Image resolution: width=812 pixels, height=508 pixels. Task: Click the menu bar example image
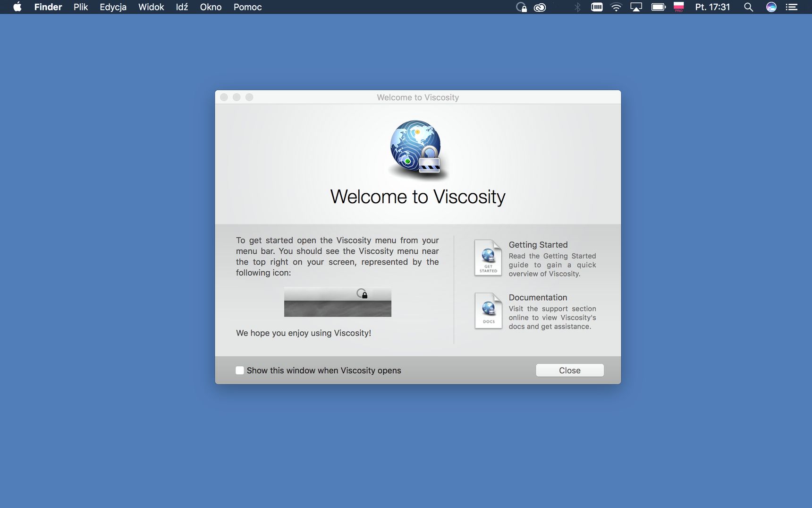(338, 302)
